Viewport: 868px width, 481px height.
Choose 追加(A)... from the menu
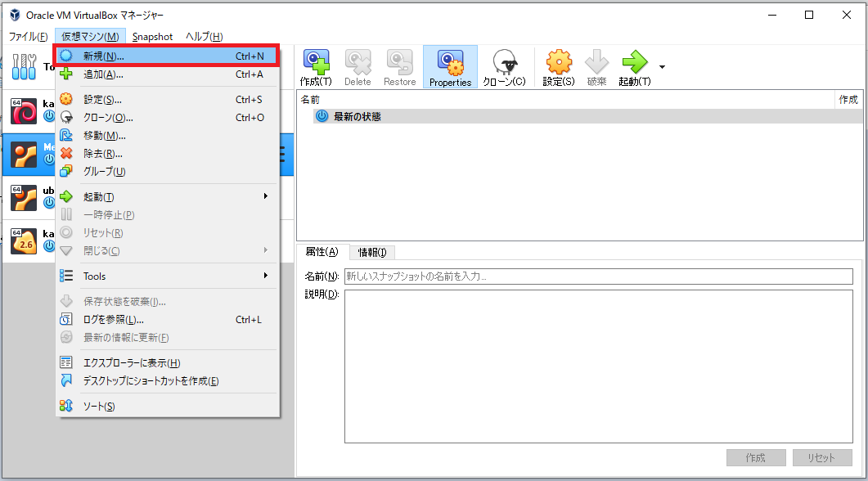coord(167,74)
